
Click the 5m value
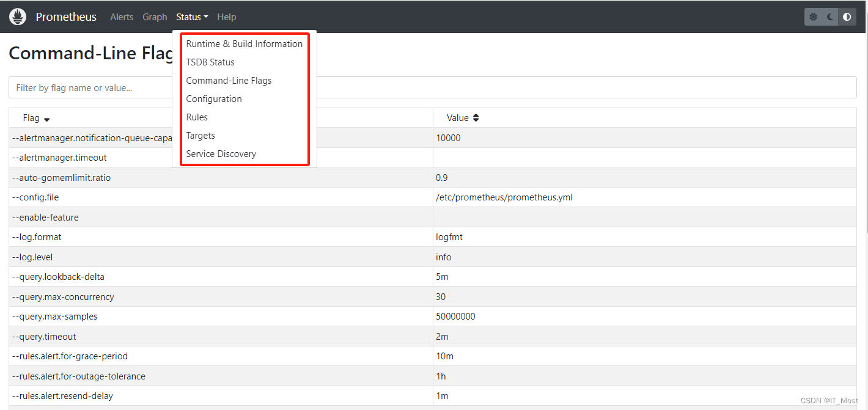click(442, 277)
